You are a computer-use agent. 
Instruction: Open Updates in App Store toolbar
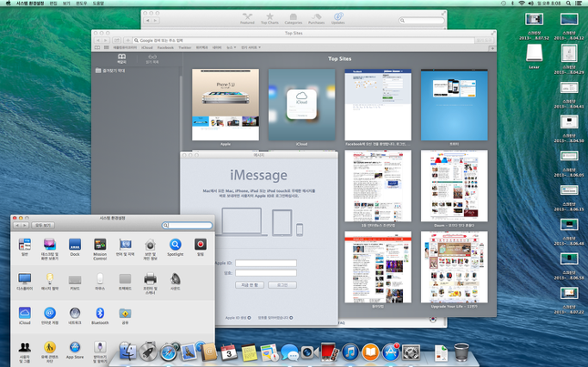337,19
